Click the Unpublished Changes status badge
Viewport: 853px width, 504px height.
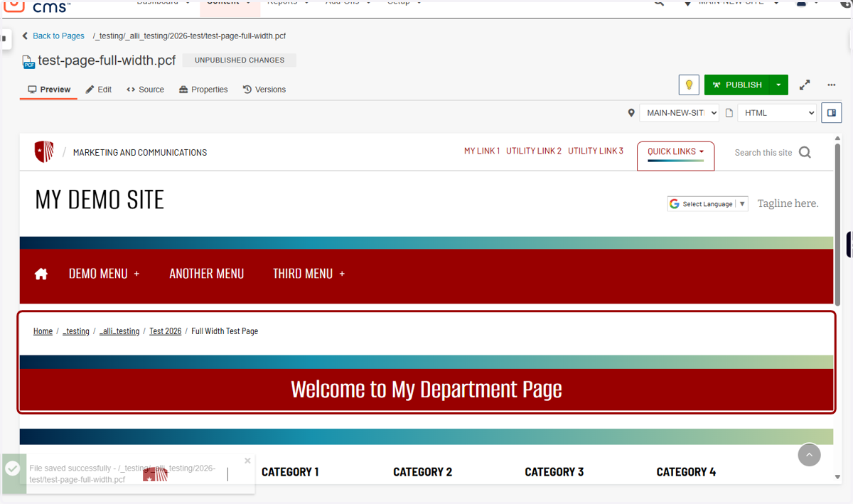(x=240, y=60)
